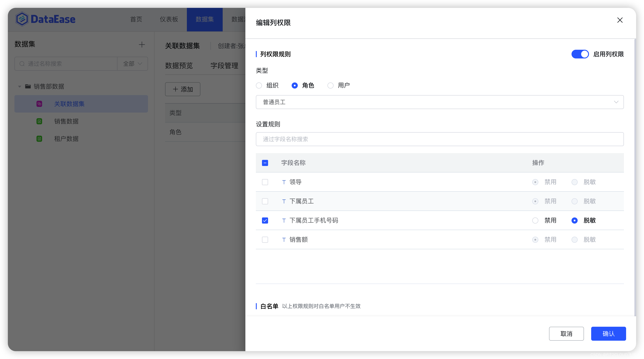Check the 领导 field checkbox
644x359 pixels.
[x=265, y=182]
